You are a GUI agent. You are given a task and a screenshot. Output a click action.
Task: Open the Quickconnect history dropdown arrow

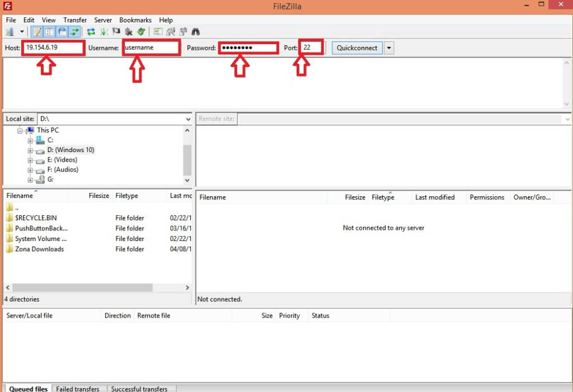389,48
